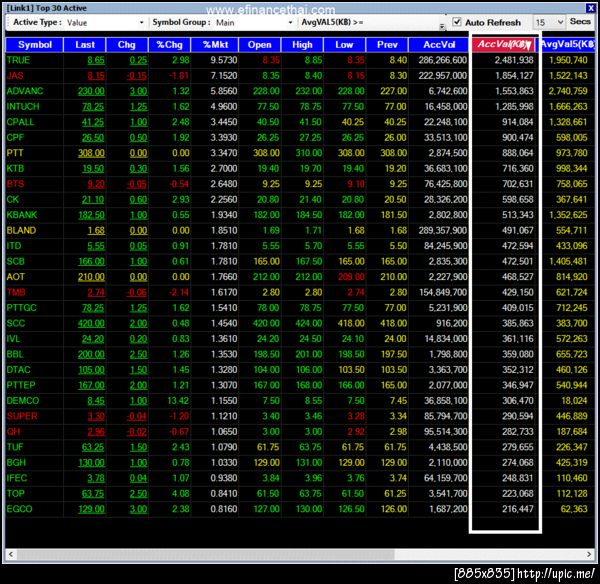
Task: Select the PTTGC symbol
Action: 21,308
